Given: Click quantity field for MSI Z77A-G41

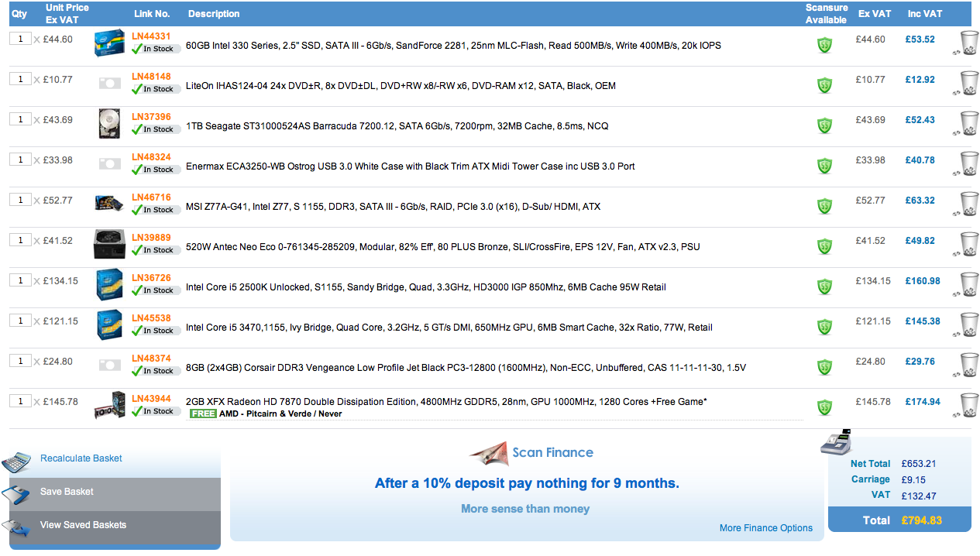Looking at the screenshot, I should pyautogui.click(x=20, y=200).
